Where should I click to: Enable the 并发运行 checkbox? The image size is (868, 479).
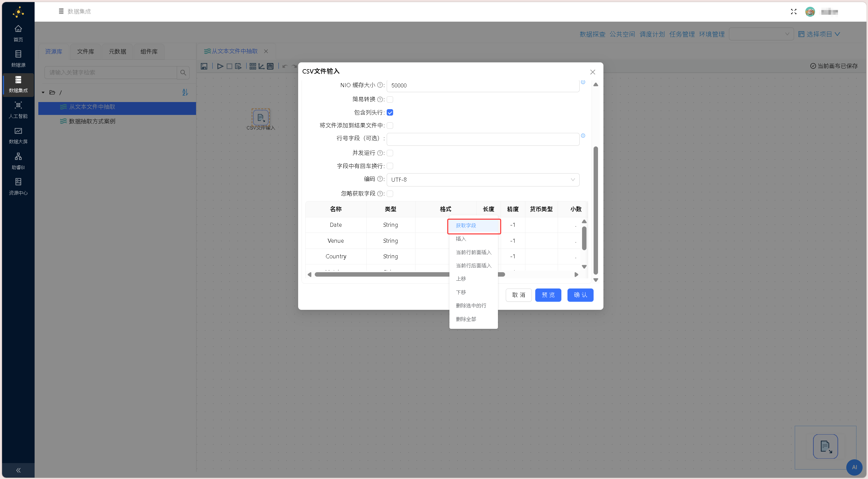point(390,153)
